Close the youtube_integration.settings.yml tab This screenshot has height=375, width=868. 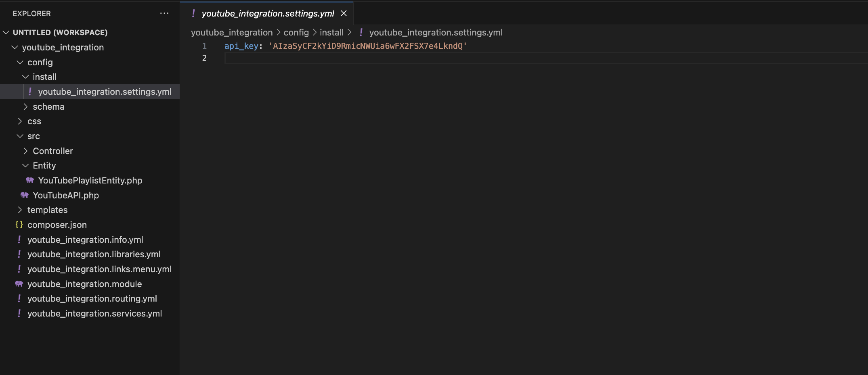tap(344, 13)
